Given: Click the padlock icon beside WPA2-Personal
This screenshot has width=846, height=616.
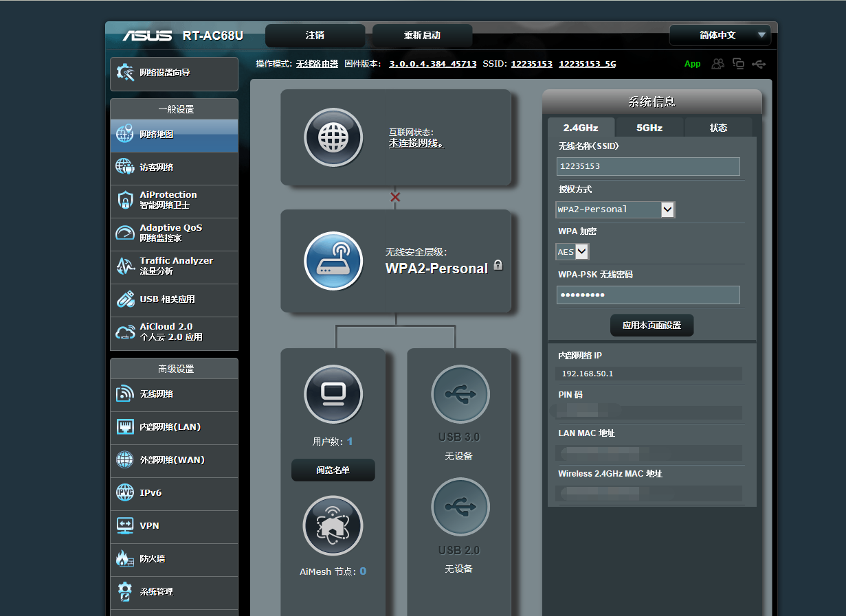Looking at the screenshot, I should pos(498,265).
